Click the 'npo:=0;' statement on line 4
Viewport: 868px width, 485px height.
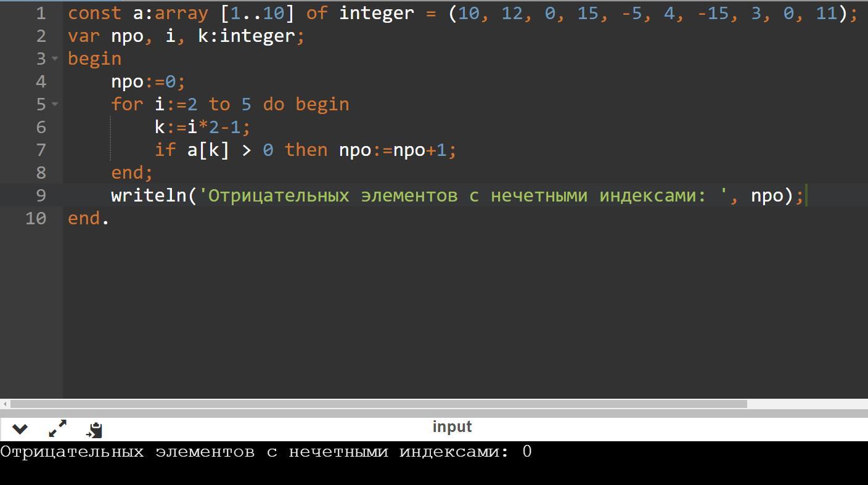click(x=149, y=81)
